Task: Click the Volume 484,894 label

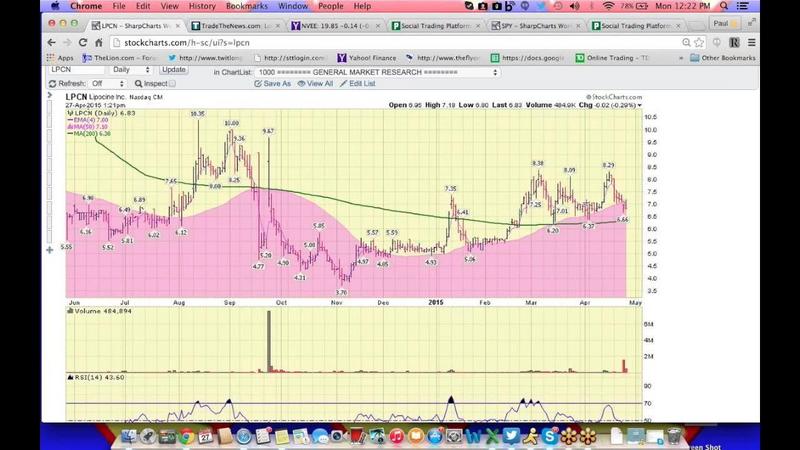Action: pos(99,311)
